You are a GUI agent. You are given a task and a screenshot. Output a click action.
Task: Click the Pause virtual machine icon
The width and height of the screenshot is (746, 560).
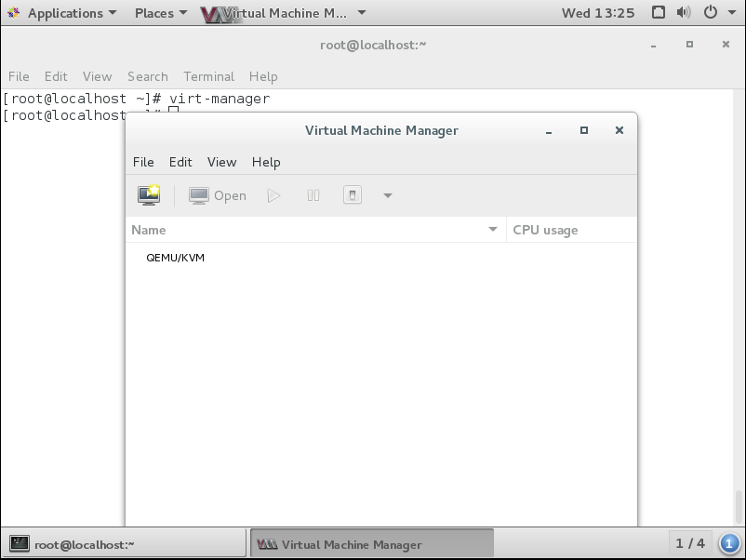[313, 195]
